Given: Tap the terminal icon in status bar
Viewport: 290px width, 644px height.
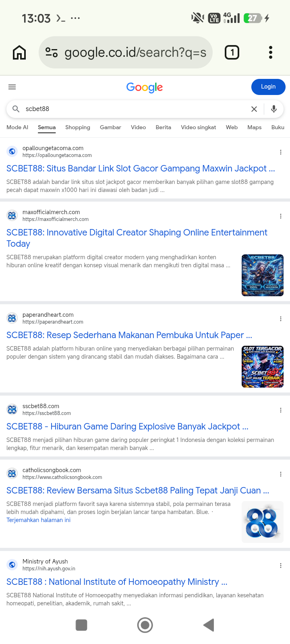Looking at the screenshot, I should pos(60,18).
